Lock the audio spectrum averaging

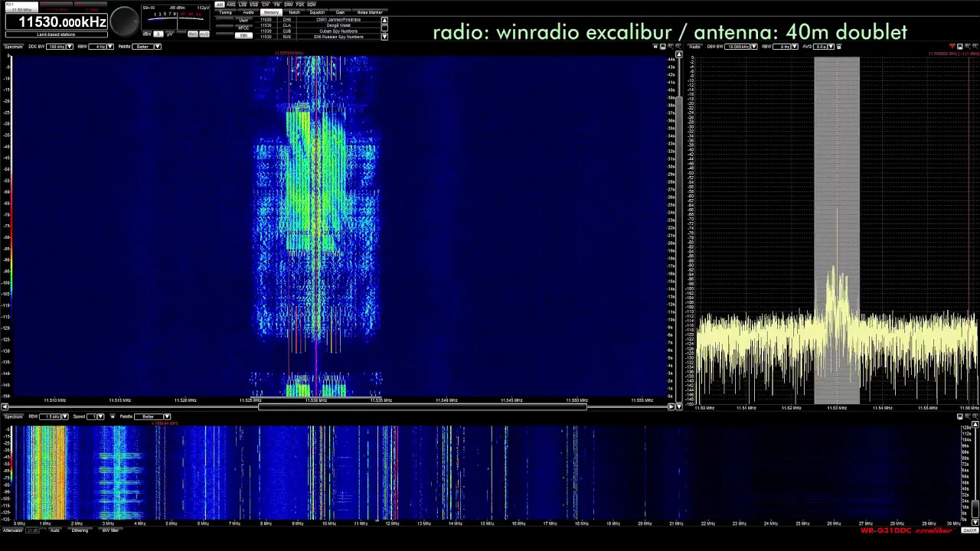839,47
